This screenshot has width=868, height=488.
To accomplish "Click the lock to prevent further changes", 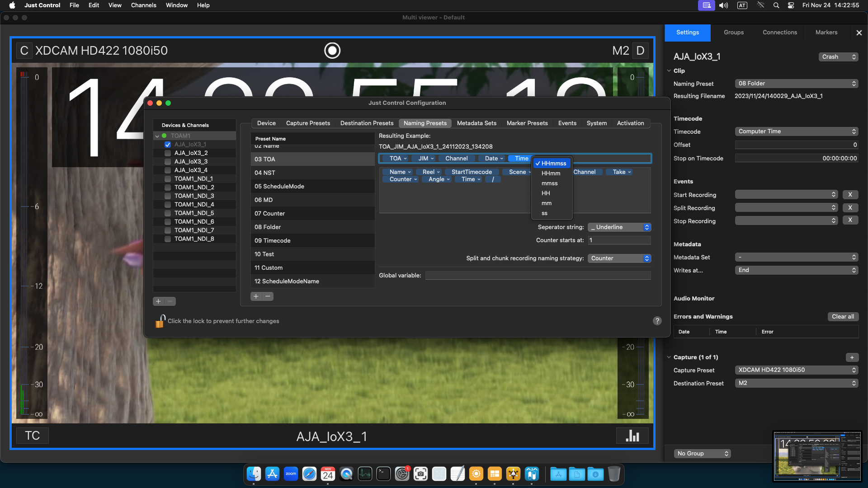I will click(x=160, y=321).
